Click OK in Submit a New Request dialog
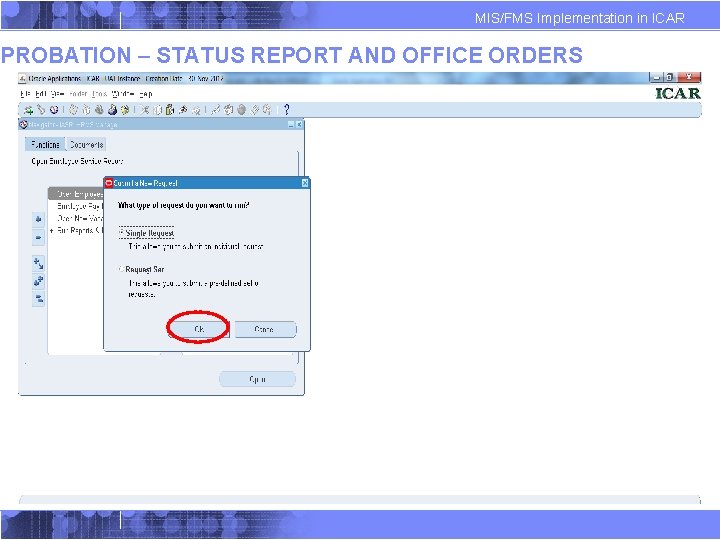720x540 pixels. [x=199, y=329]
